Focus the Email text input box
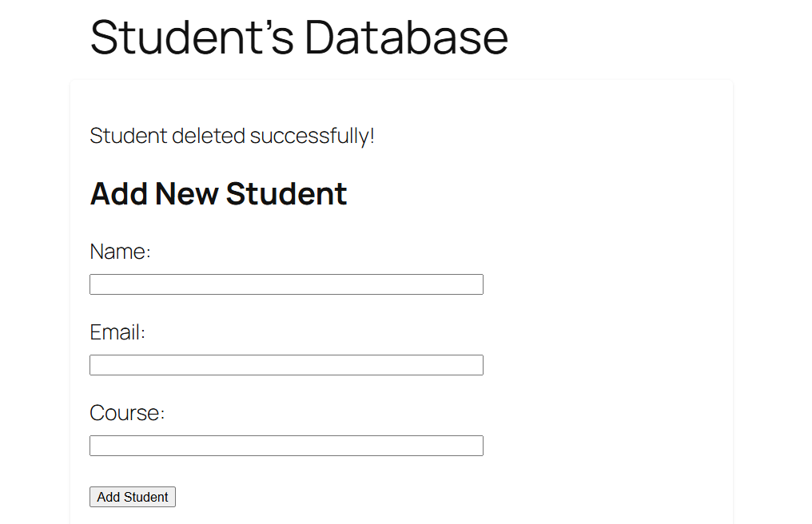 click(286, 365)
